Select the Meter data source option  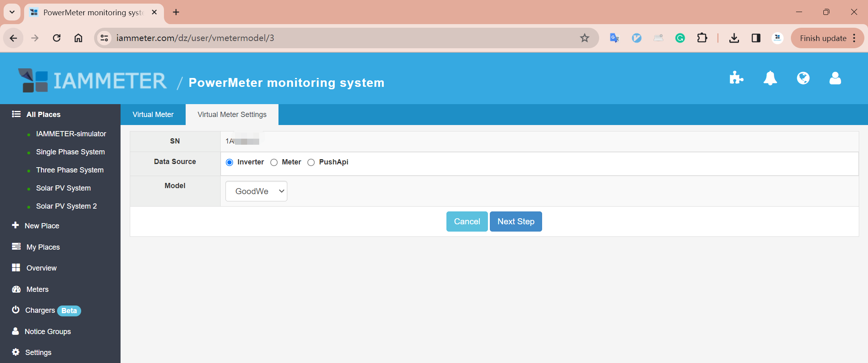(x=274, y=162)
